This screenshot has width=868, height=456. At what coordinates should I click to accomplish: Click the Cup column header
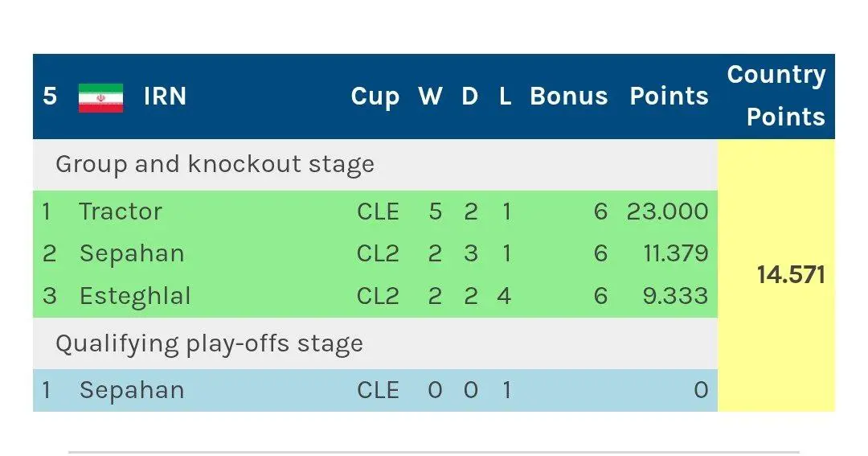(x=375, y=97)
